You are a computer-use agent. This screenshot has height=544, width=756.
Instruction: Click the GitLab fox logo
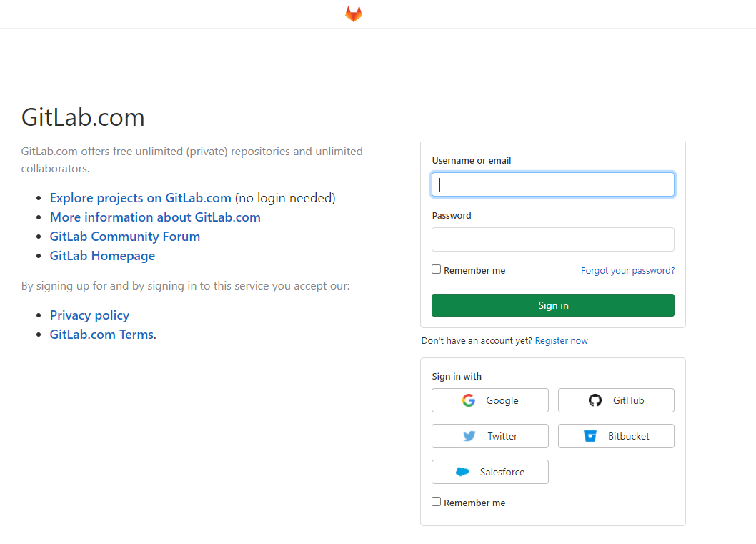click(x=353, y=14)
